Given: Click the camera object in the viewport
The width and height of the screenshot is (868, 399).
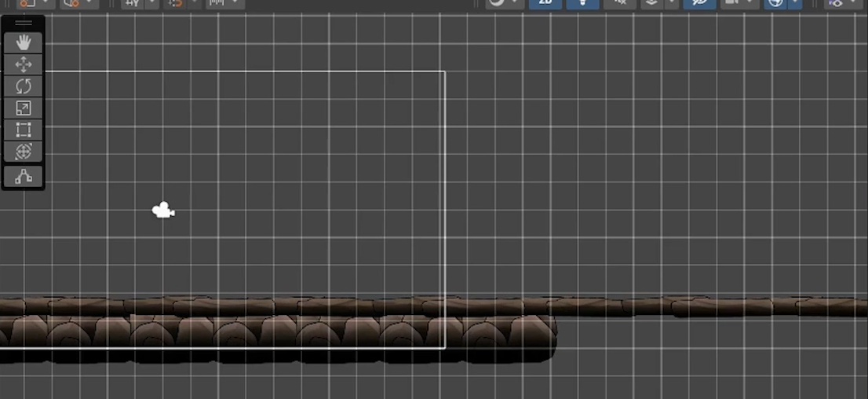Looking at the screenshot, I should (x=163, y=210).
